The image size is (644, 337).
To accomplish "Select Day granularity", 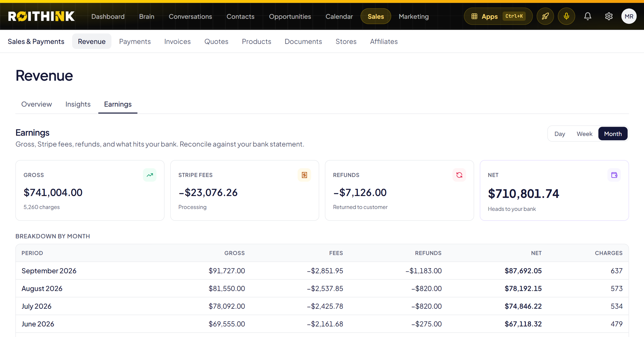I will pos(559,134).
